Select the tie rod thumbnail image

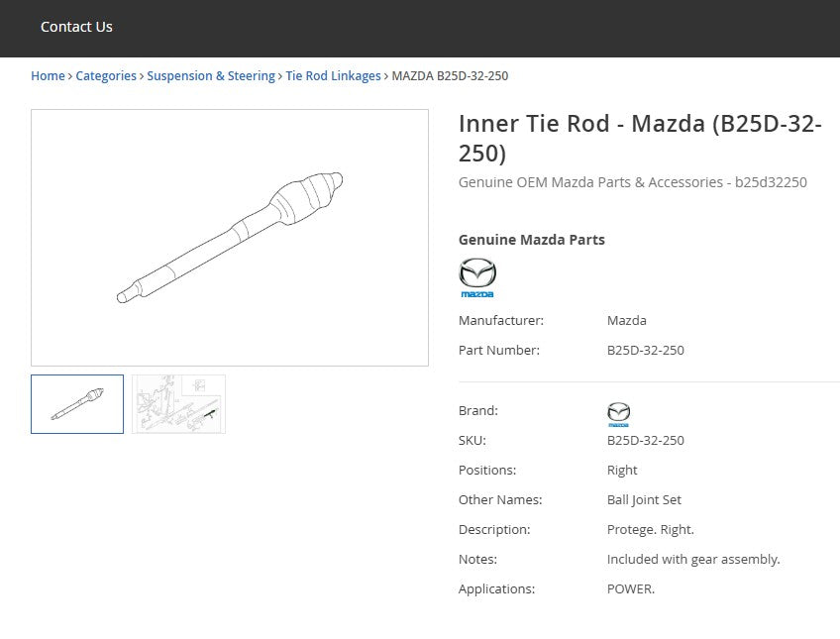77,404
